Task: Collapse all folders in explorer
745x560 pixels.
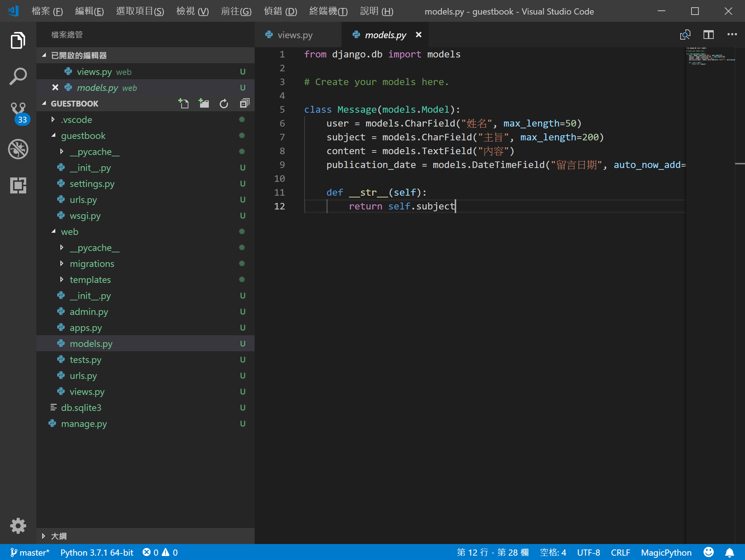Action: point(244,104)
